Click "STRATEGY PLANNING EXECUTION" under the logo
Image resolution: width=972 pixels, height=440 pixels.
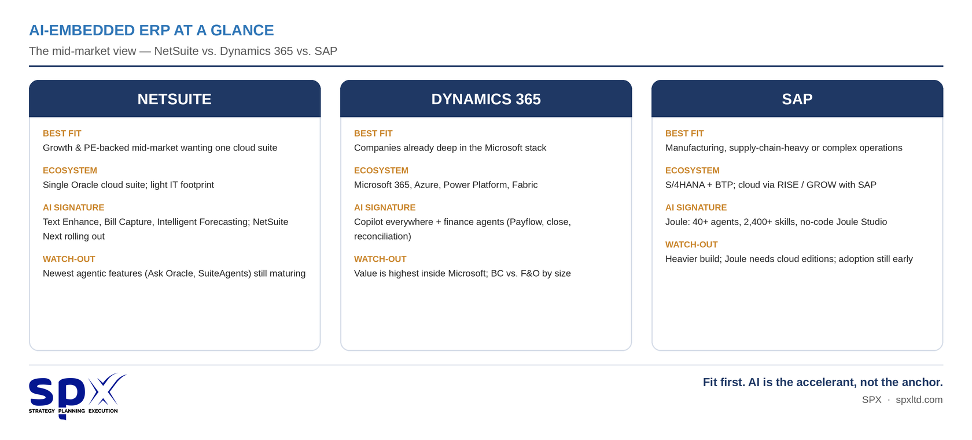click(73, 411)
